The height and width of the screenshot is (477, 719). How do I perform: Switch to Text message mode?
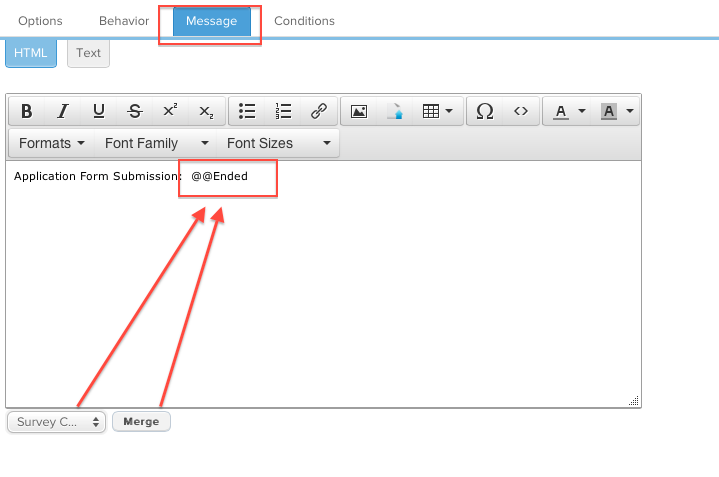tap(88, 53)
